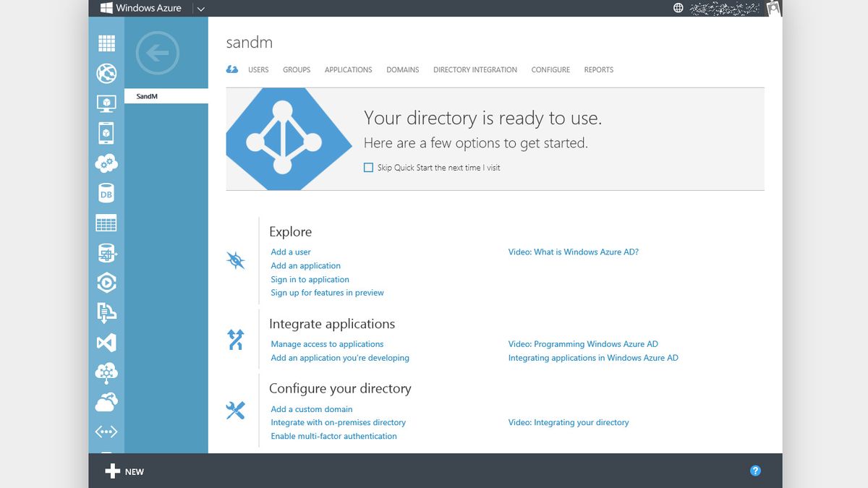Open the SQL Databases DB icon
This screenshot has width=868, height=488.
(x=106, y=192)
